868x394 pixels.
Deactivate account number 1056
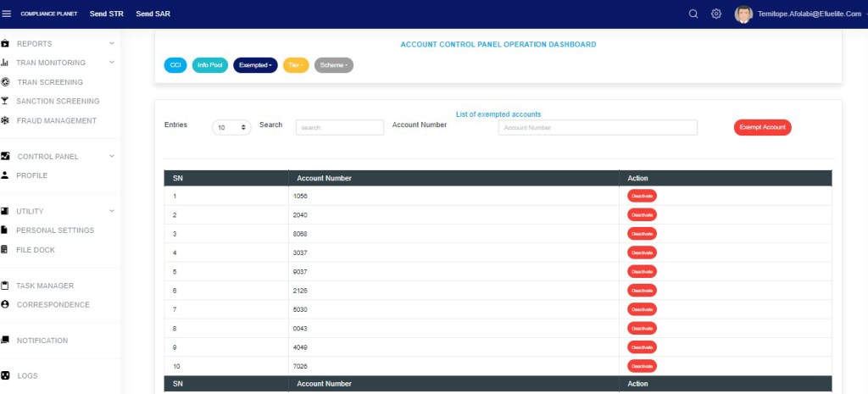point(642,196)
